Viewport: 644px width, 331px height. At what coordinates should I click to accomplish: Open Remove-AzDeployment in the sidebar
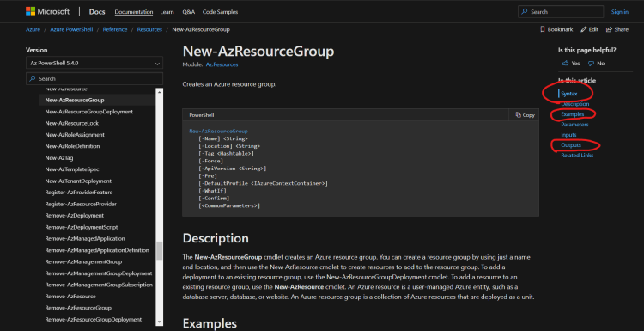pos(75,216)
